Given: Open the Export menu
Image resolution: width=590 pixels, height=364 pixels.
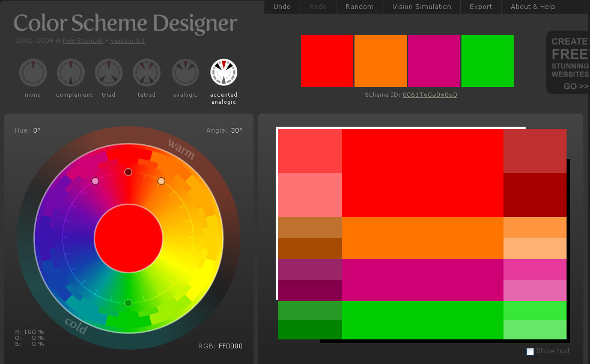Looking at the screenshot, I should point(481,7).
